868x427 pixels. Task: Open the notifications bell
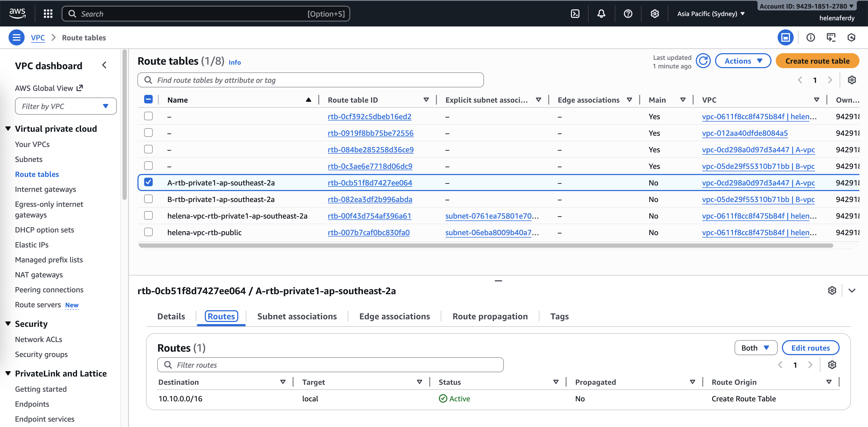(x=601, y=14)
